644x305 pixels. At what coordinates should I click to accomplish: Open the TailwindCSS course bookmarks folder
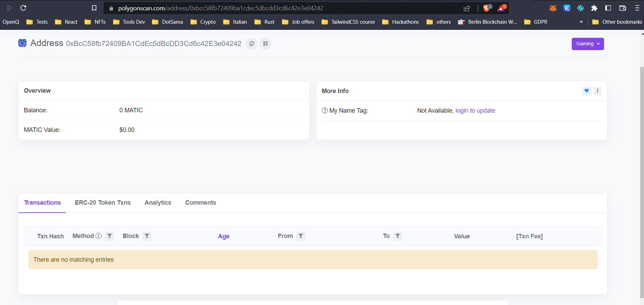point(348,22)
